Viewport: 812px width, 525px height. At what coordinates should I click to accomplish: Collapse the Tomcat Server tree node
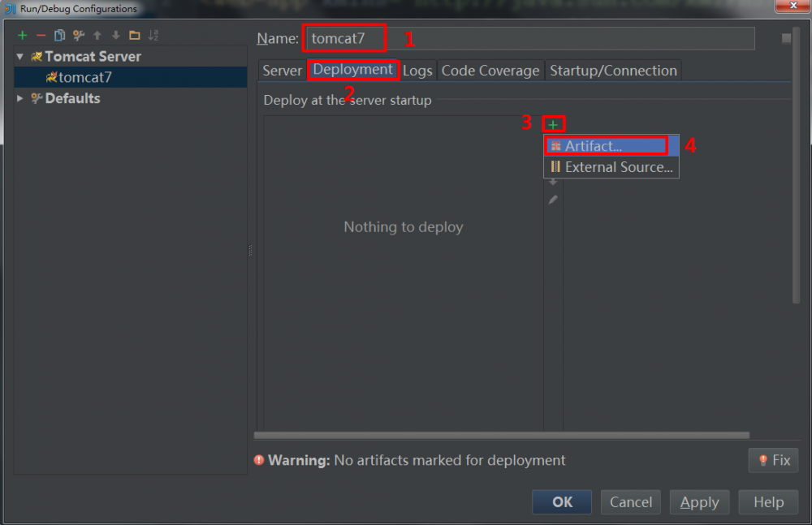pyautogui.click(x=19, y=56)
